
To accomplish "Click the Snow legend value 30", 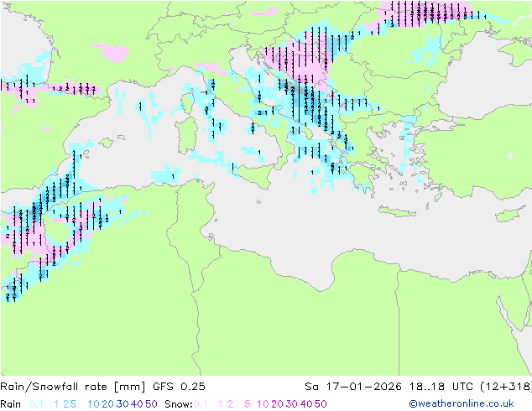I will (x=292, y=404).
